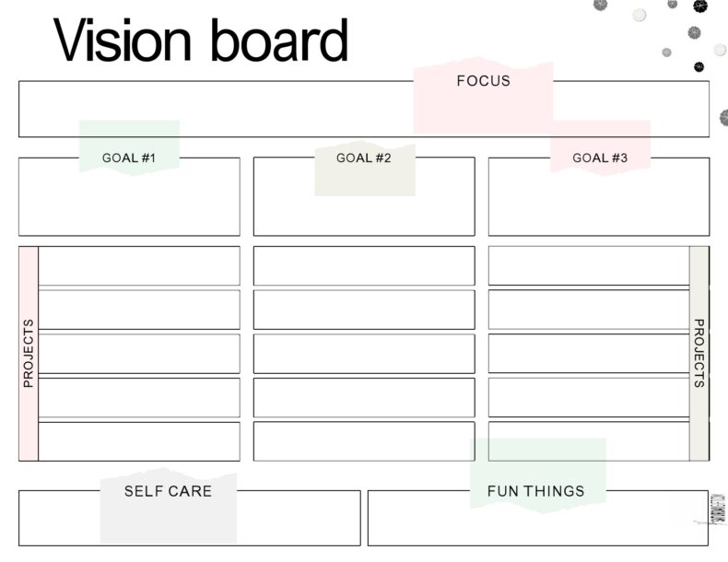Click the SELF CARE label
This screenshot has width=728, height=562.
[x=168, y=491]
